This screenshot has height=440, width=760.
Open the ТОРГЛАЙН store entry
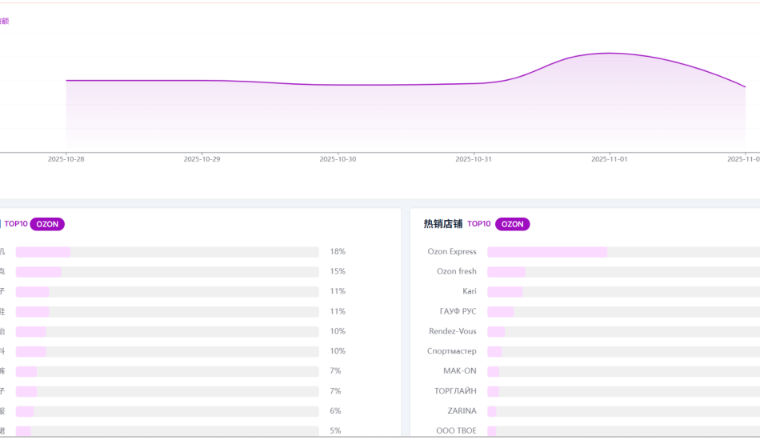click(x=456, y=391)
